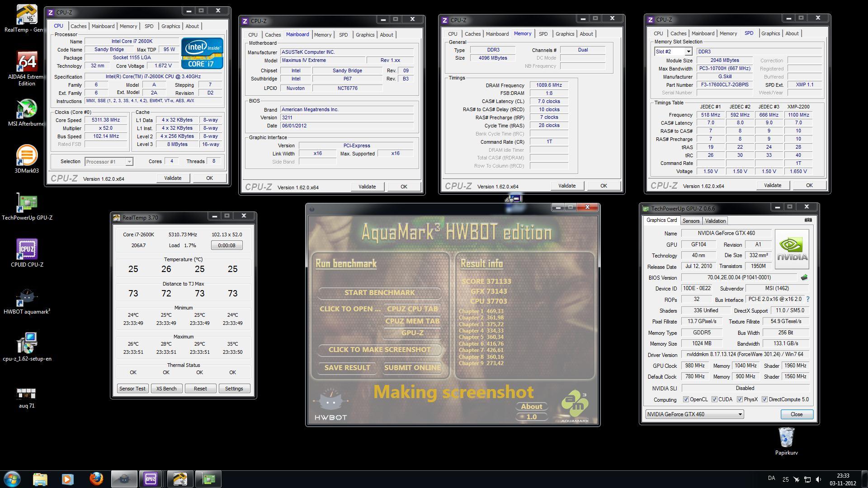Image resolution: width=868 pixels, height=488 pixels.
Task: Open RealTemp desktop shortcut
Action: 26,18
